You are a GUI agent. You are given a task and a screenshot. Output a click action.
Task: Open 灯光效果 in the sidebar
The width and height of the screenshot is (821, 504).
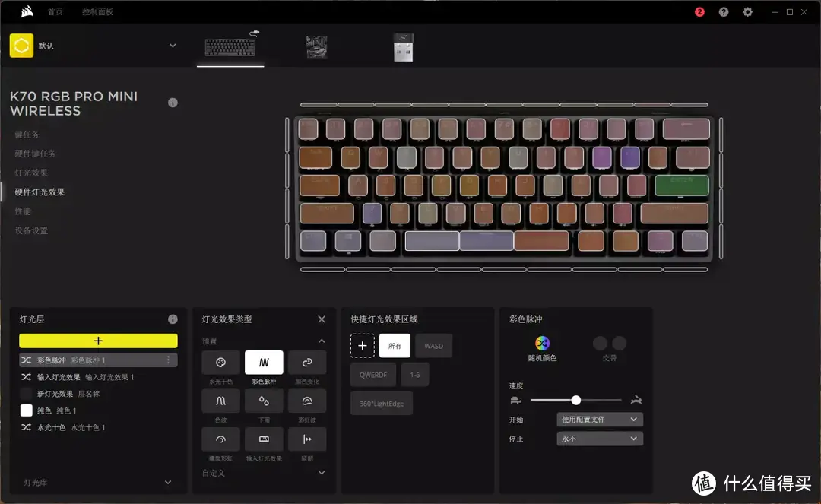(31, 173)
